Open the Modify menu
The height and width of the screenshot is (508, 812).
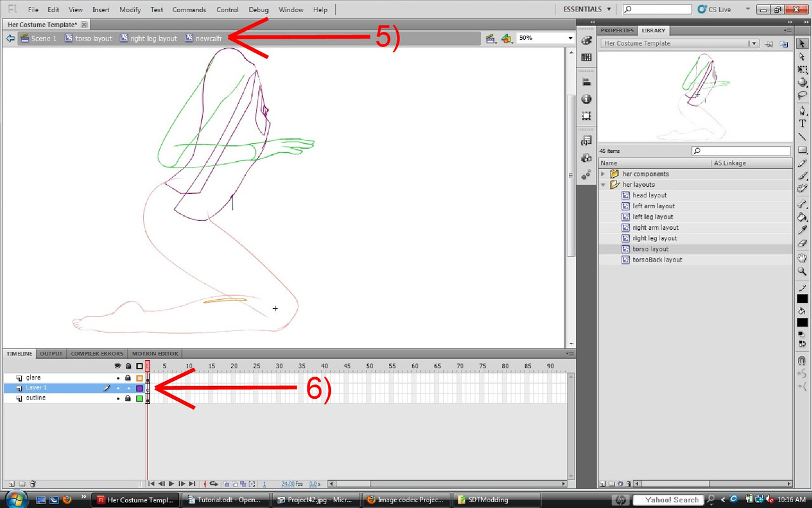tap(130, 10)
